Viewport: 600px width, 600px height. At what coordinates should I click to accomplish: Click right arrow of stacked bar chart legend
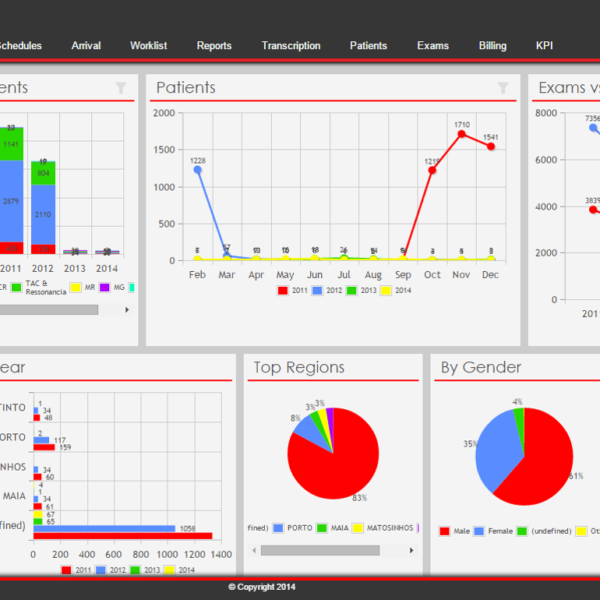point(127,310)
